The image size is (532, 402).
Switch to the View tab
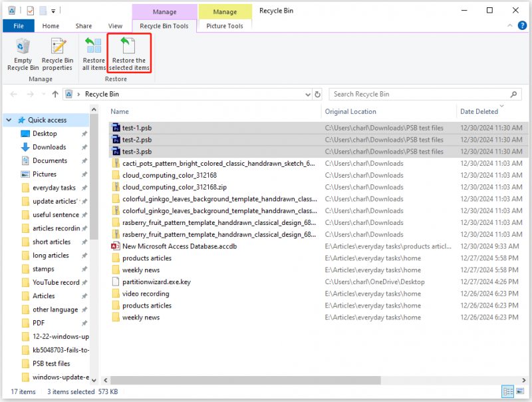click(115, 26)
